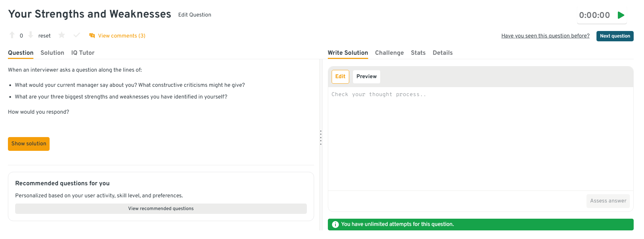Click the info icon in green banner
The image size is (644, 239).
pos(335,225)
